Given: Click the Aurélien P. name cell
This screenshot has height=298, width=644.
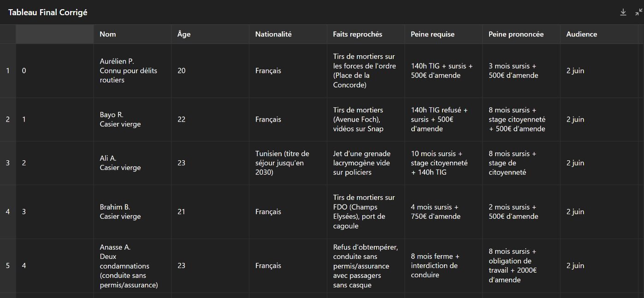Looking at the screenshot, I should tap(132, 70).
